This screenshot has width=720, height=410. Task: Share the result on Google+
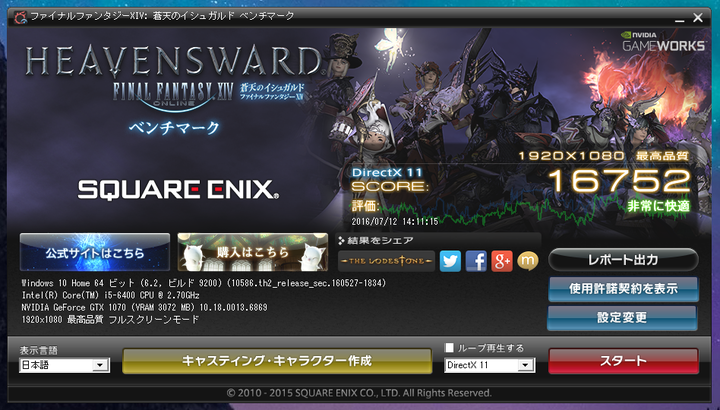[502, 261]
